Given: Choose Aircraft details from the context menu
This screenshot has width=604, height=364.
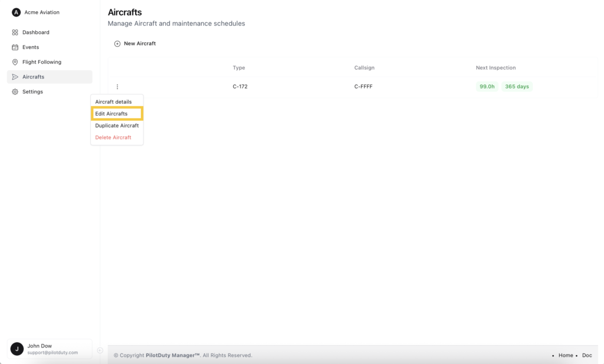Looking at the screenshot, I should point(114,102).
